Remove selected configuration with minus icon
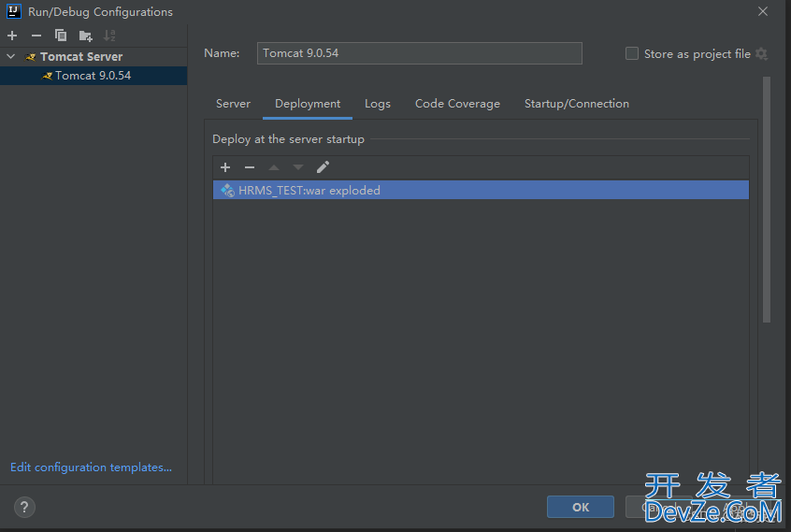The height and width of the screenshot is (532, 791). 36,36
